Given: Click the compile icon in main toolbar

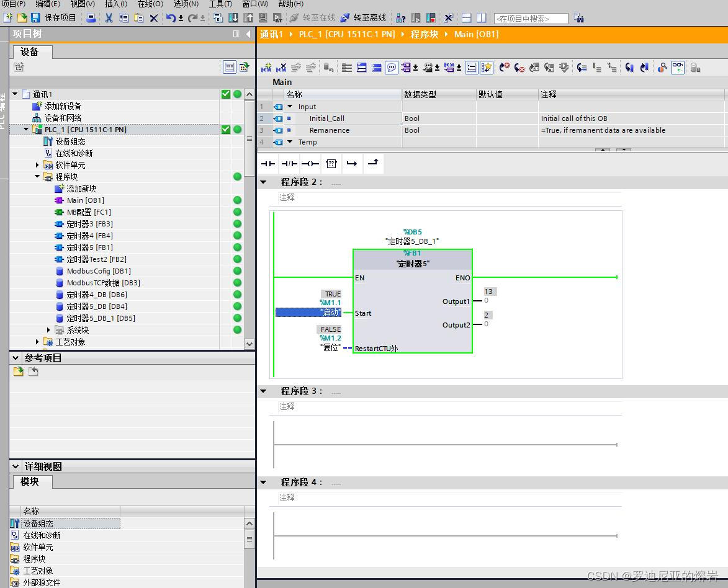Looking at the screenshot, I should point(218,17).
